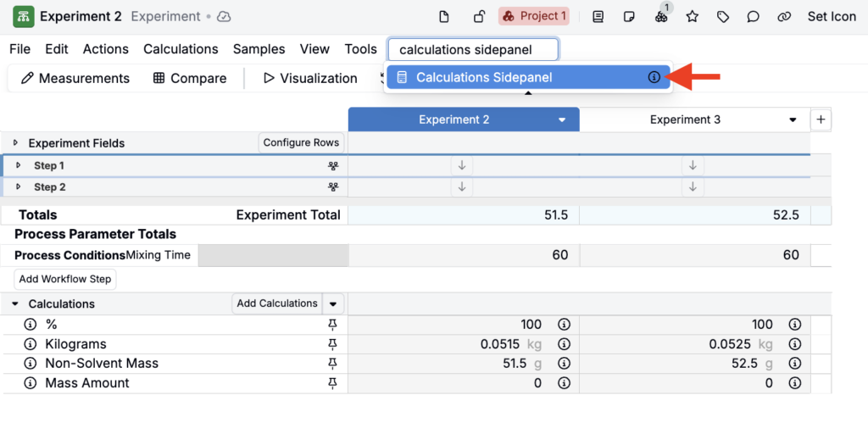Select the Experiment 3 column tab
868x423 pixels.
(695, 120)
